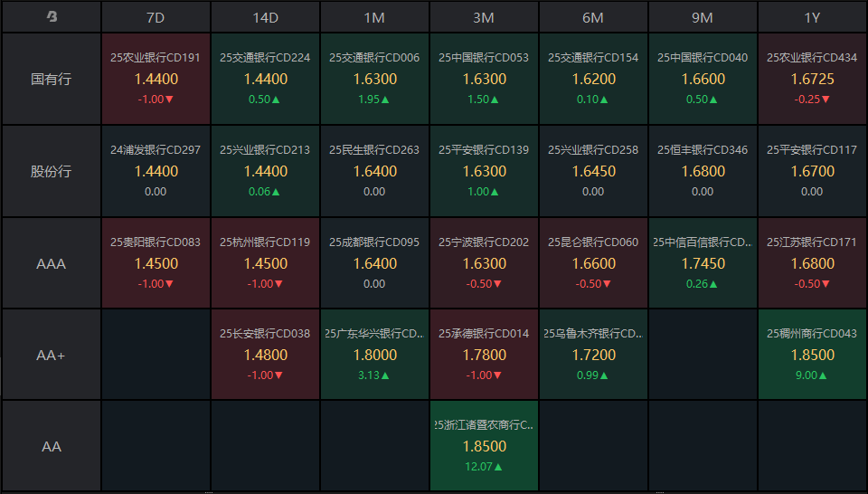Click the 25中国银行CD053 cell

tap(484, 79)
